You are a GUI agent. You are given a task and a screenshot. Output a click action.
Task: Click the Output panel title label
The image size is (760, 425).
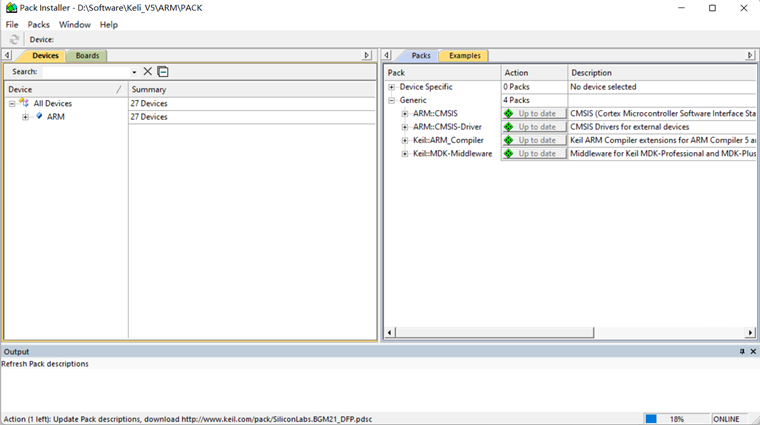click(16, 351)
